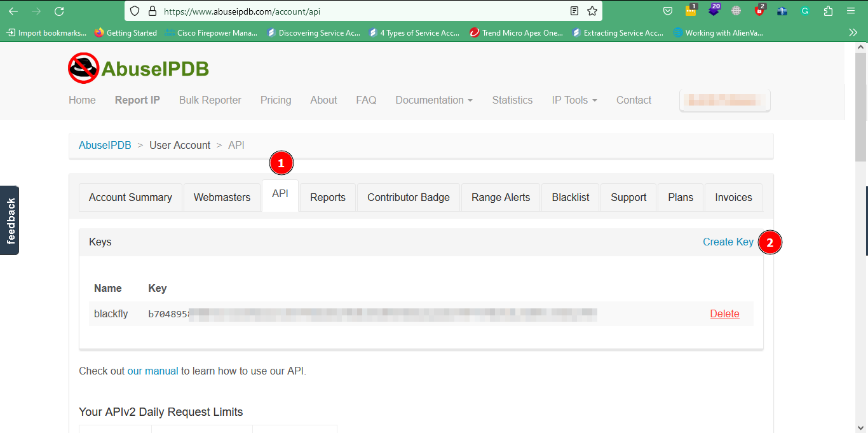Expand hidden bookmarks with the chevron
This screenshot has width=868, height=433.
[x=853, y=32]
